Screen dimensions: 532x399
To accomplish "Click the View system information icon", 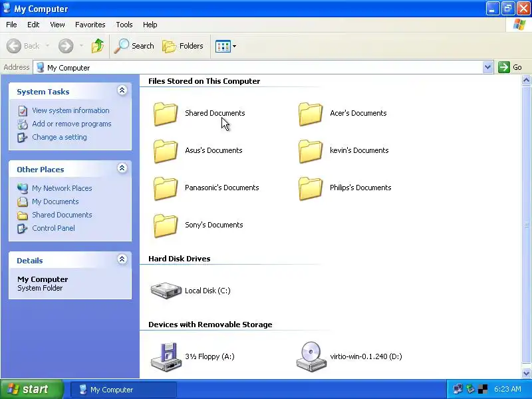I will pyautogui.click(x=23, y=111).
